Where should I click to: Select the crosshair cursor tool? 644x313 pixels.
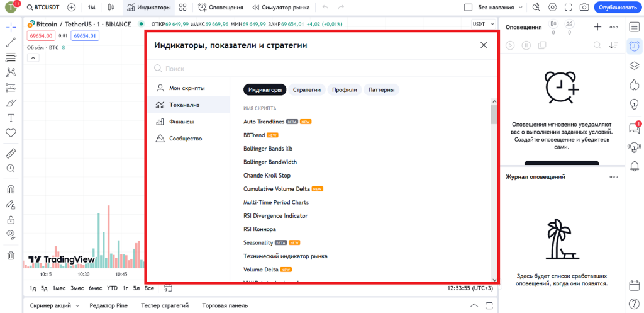tap(11, 26)
